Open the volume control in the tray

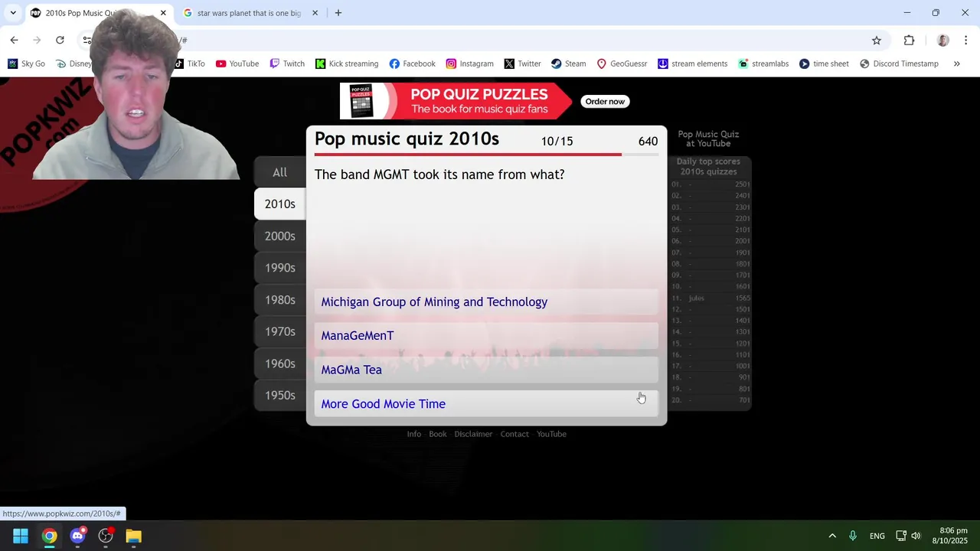[x=916, y=536]
